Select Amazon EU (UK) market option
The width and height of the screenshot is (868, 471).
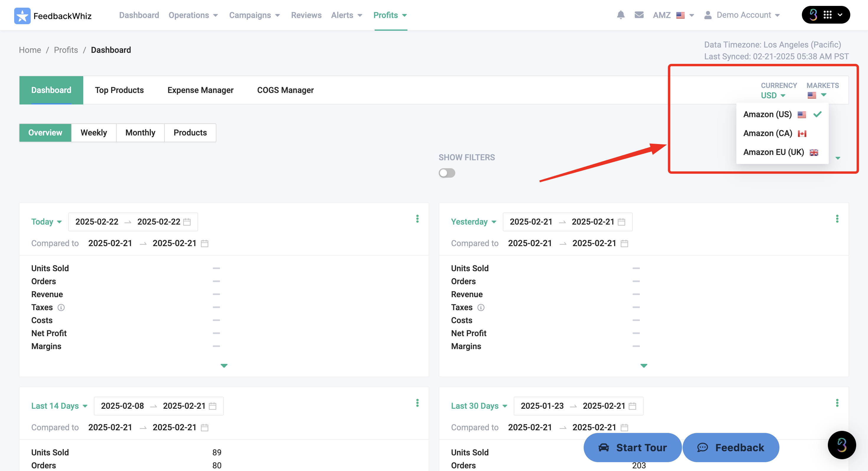pyautogui.click(x=782, y=152)
